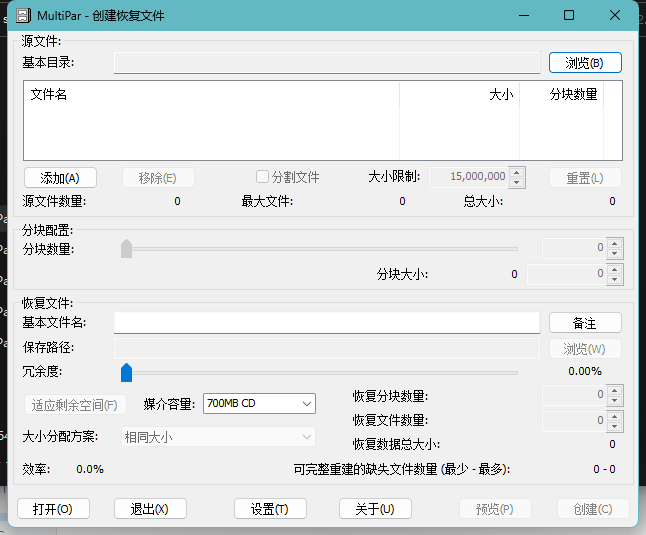
Task: Increase 恢复文件数量 with up arrow
Action: [615, 416]
